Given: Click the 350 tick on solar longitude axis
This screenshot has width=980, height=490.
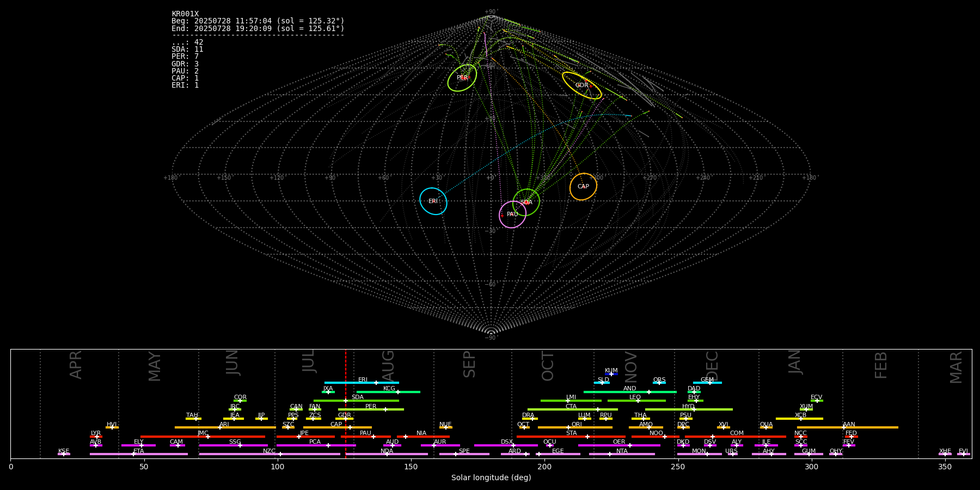Looking at the screenshot, I should (x=945, y=467).
